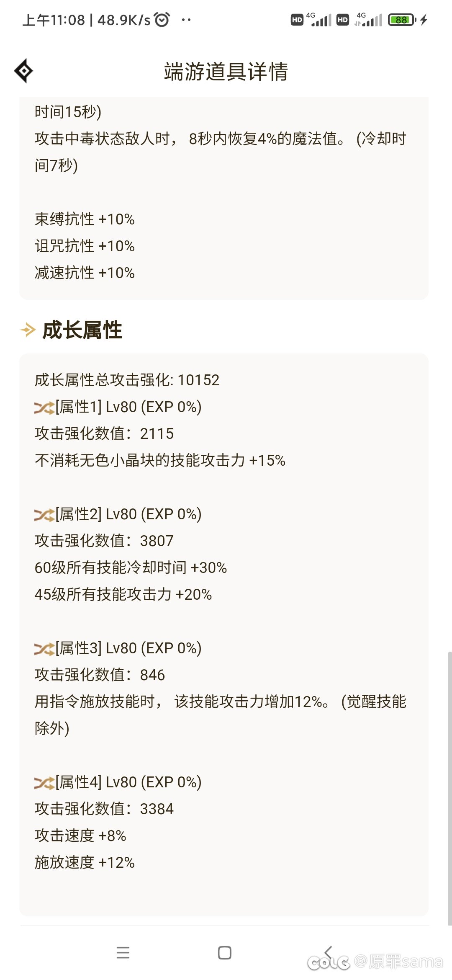Tap the Android home square button

click(x=225, y=952)
